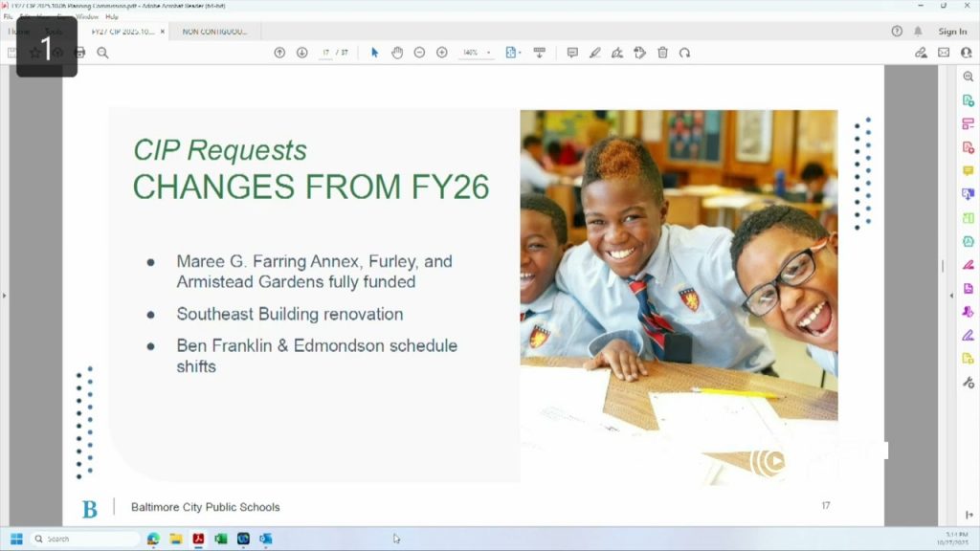Rotate the page with rotate icon
The width and height of the screenshot is (980, 551).
(x=685, y=54)
